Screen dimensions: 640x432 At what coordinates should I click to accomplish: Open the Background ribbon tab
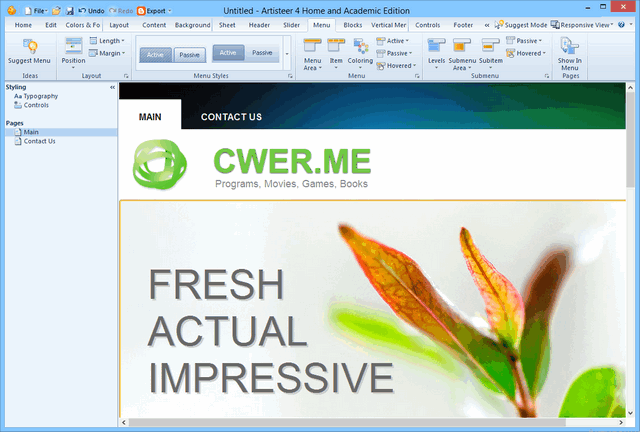click(x=192, y=25)
